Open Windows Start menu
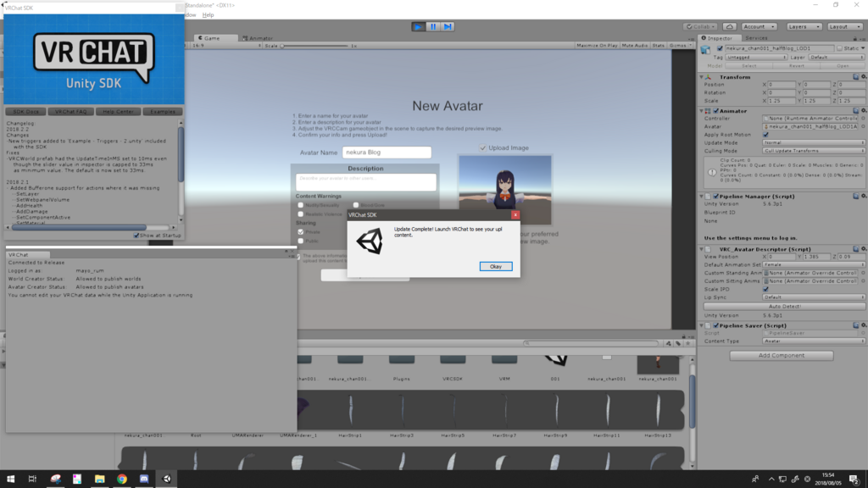 tap(10, 479)
